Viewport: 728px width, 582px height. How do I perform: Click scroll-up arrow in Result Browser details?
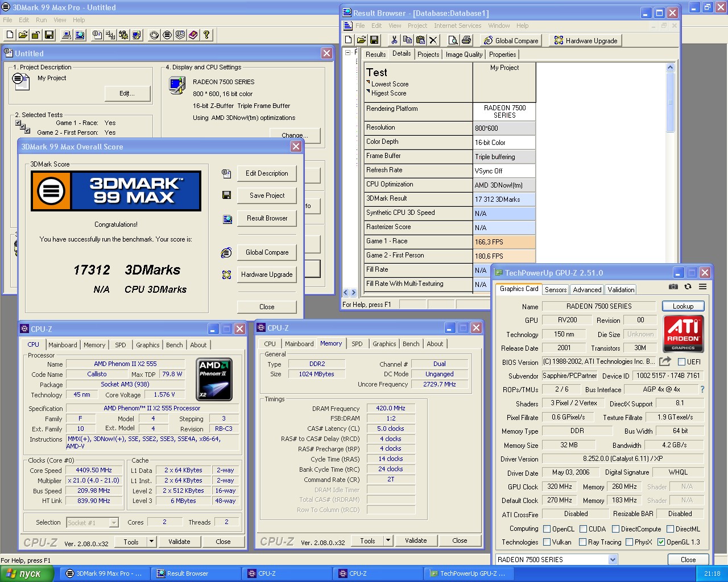point(670,68)
